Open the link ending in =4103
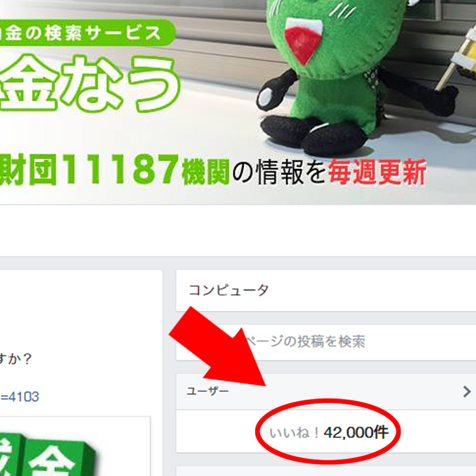This screenshot has width=476, height=476. click(20, 397)
